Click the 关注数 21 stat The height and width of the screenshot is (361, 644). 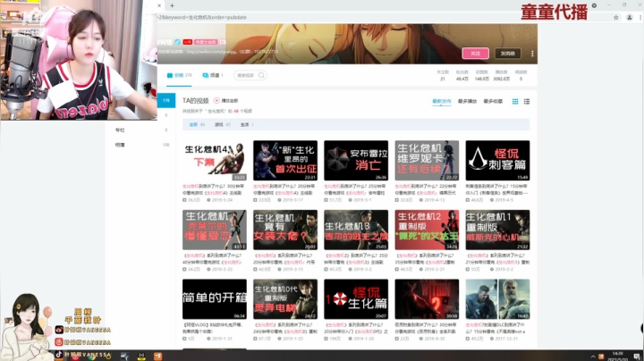click(443, 75)
